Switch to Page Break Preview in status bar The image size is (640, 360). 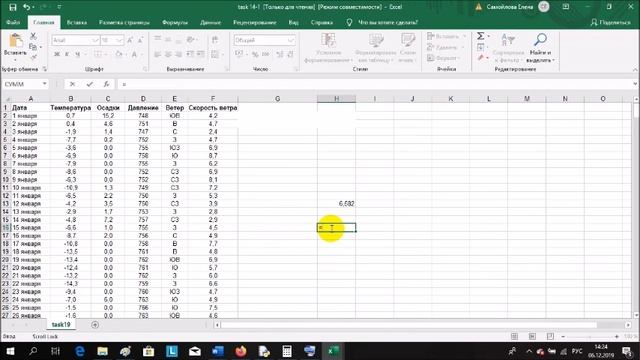[550, 336]
